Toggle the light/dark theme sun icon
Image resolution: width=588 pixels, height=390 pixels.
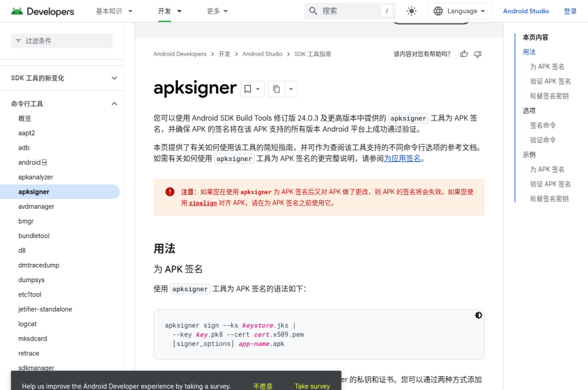pyautogui.click(x=411, y=11)
